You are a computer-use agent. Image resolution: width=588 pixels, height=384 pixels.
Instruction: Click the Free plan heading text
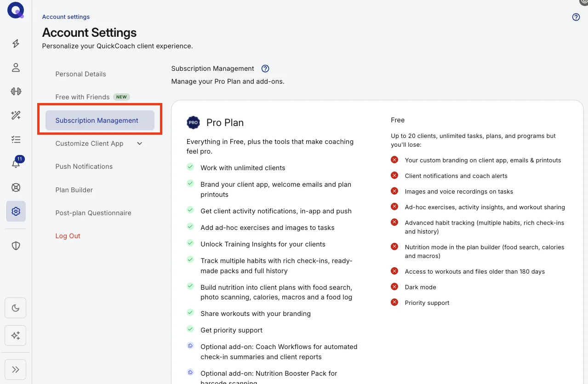click(x=398, y=120)
